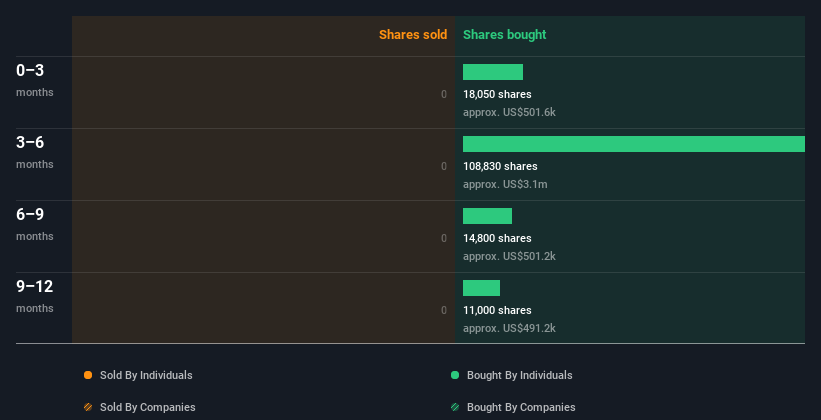The width and height of the screenshot is (821, 420).
Task: Toggle the Bought By Individuals legend text
Action: [x=519, y=375]
